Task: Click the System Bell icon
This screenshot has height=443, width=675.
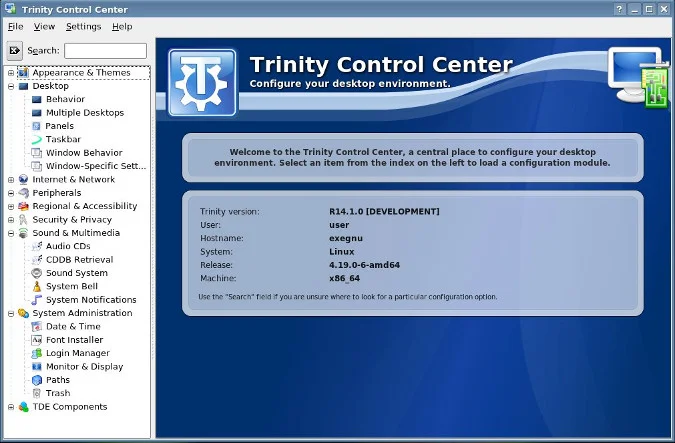Action: point(37,286)
